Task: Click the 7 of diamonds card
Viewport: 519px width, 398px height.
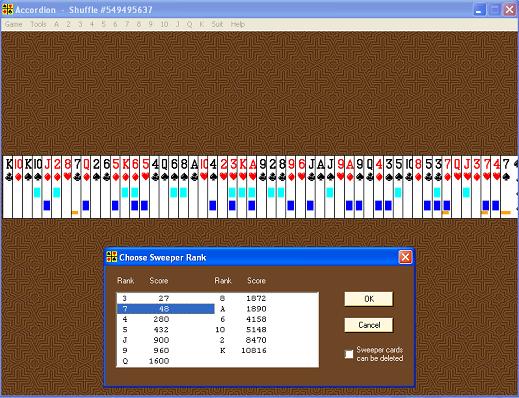Action: click(448, 187)
